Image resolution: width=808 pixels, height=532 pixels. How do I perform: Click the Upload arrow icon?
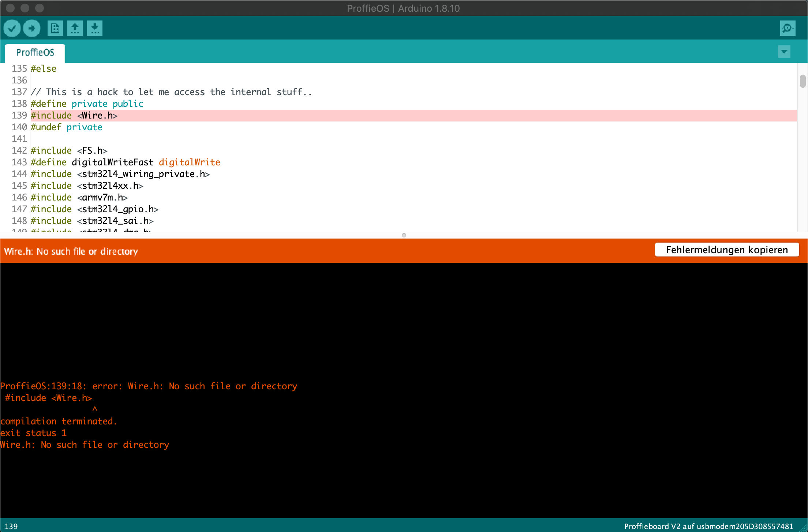coord(32,28)
